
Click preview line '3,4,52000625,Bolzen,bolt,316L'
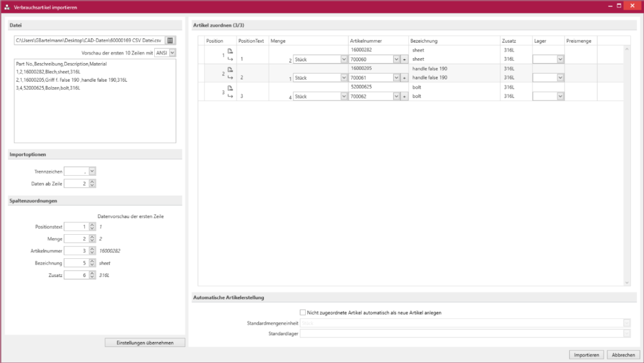click(48, 88)
